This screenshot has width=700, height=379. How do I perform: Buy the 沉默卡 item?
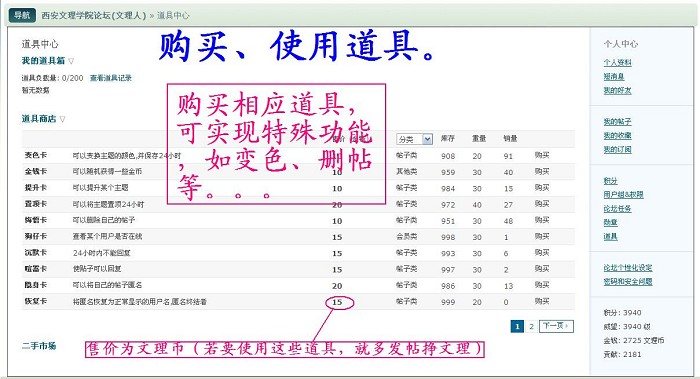pos(542,253)
